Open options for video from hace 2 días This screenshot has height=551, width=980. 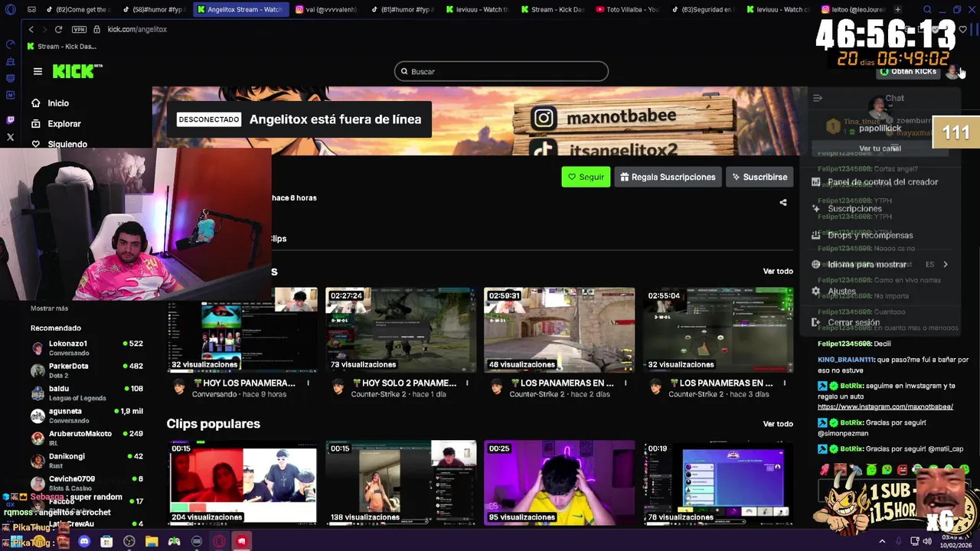[626, 383]
